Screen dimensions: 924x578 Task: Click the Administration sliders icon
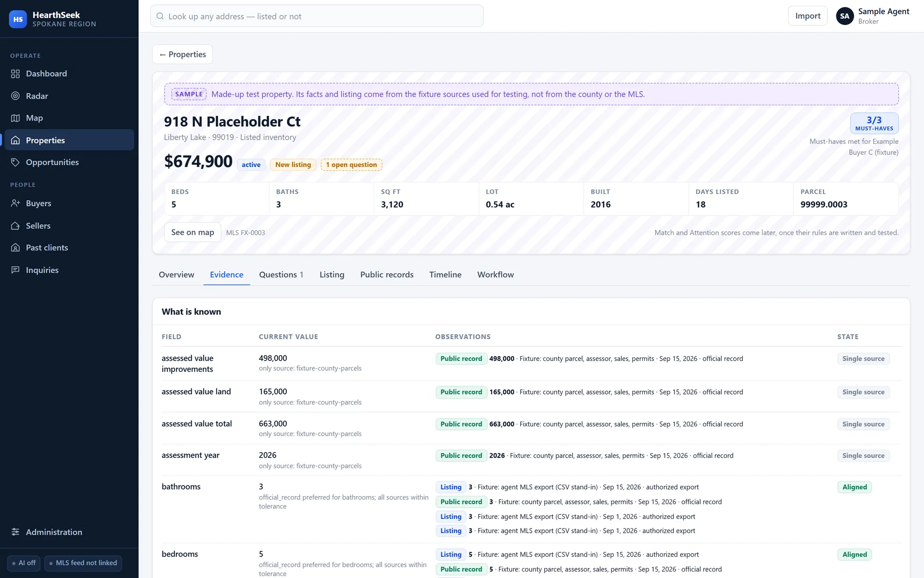click(x=15, y=532)
